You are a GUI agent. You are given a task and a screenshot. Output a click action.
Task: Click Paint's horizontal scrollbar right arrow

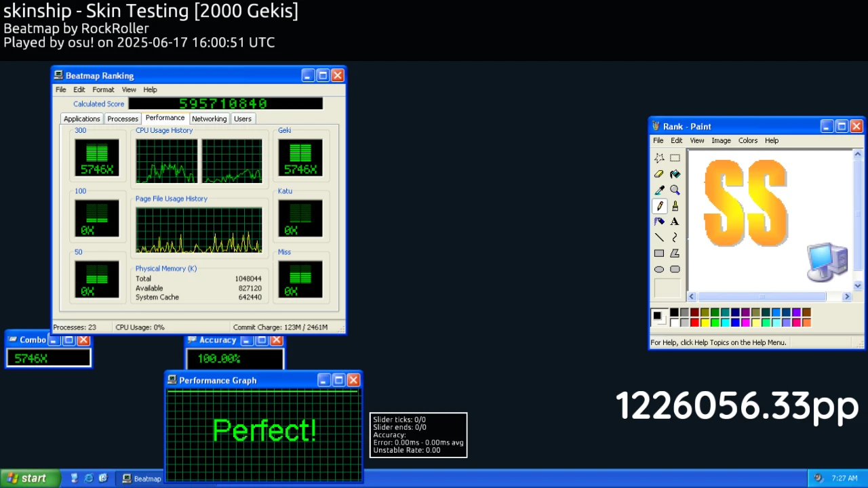[x=846, y=296]
